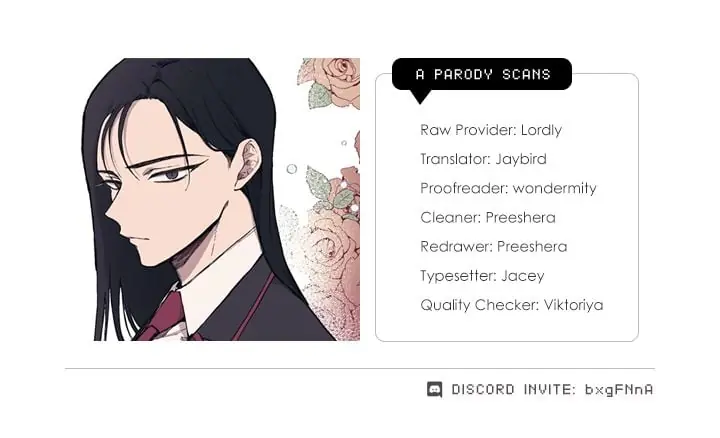Click the top rose beside the portrait

[x=338, y=80]
